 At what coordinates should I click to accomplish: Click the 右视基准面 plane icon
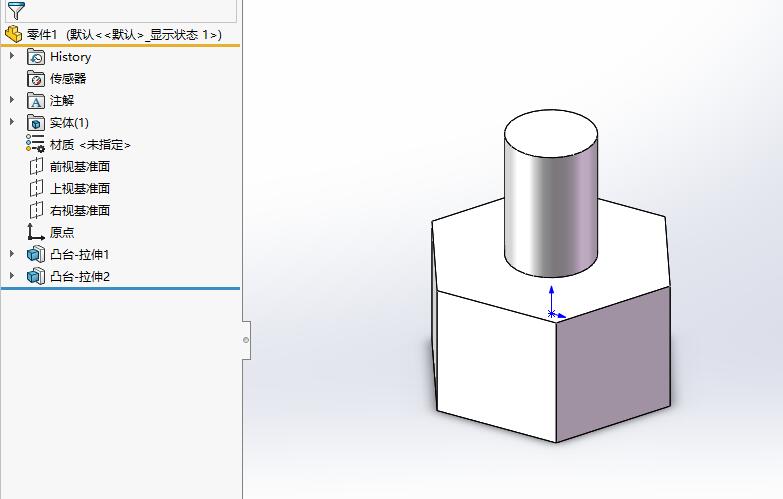[x=36, y=210]
